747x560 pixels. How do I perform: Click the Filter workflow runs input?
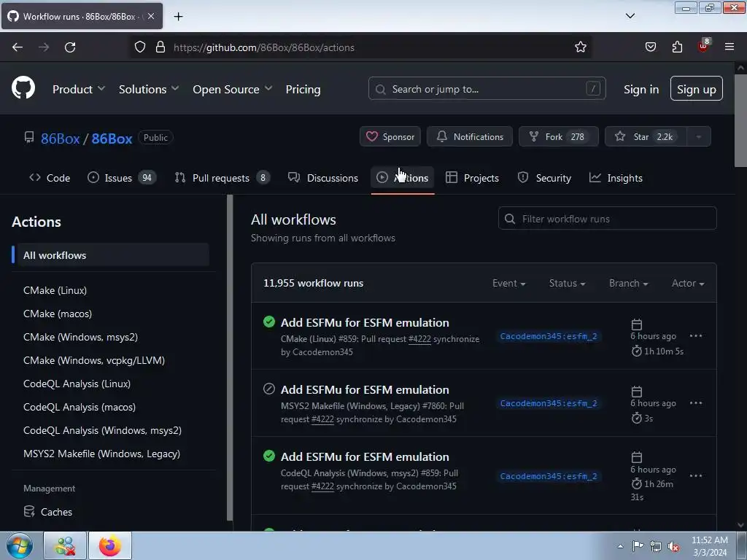coord(608,219)
